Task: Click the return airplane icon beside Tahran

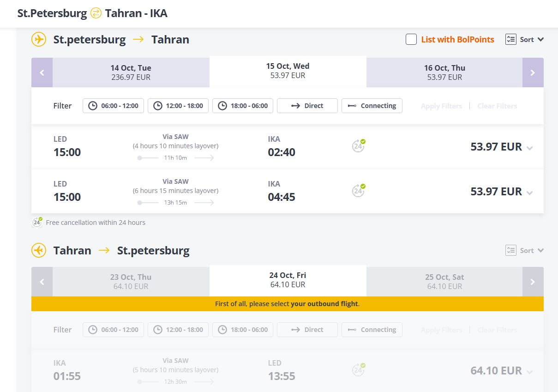Action: (39, 250)
